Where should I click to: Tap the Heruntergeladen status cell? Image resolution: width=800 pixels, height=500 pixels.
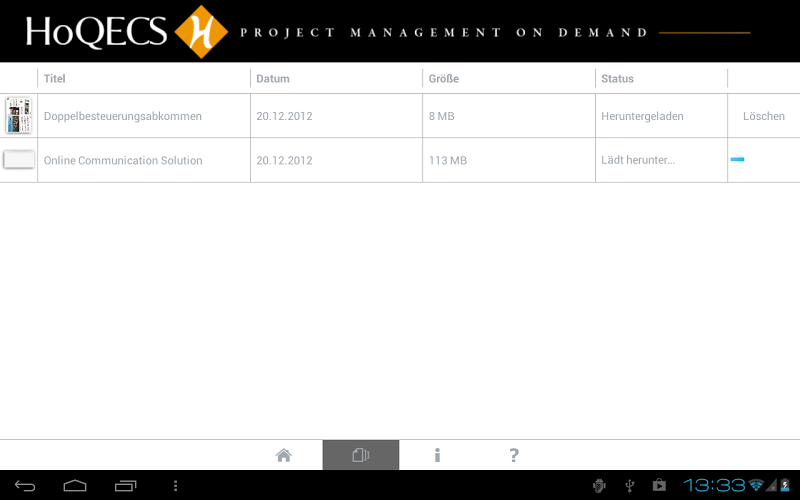point(642,116)
